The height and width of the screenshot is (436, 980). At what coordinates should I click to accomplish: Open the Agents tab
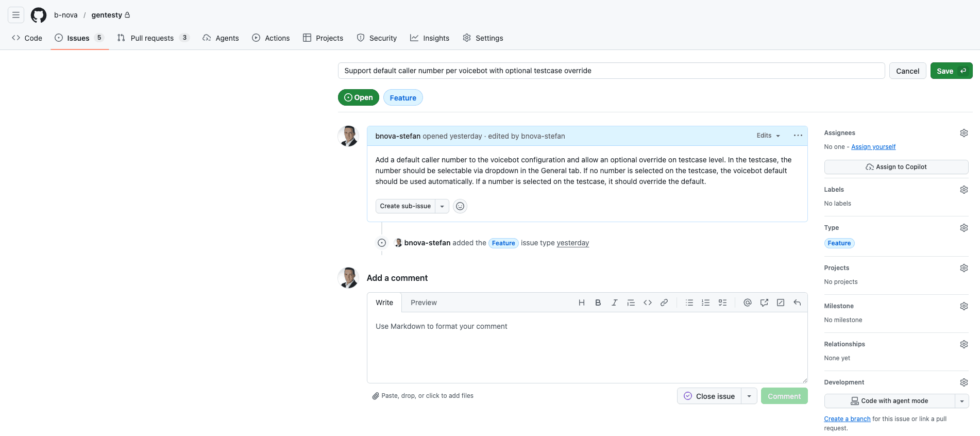tap(221, 38)
